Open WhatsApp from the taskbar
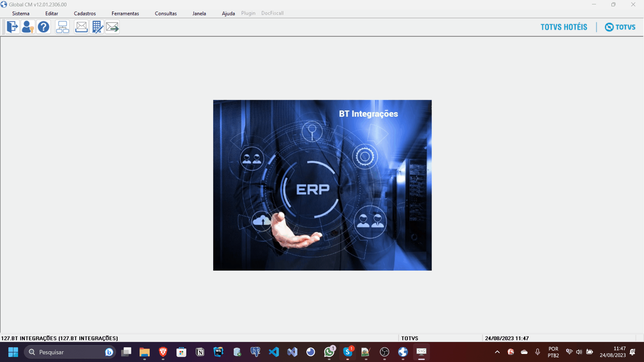Viewport: 644px width, 362px height. pyautogui.click(x=329, y=352)
